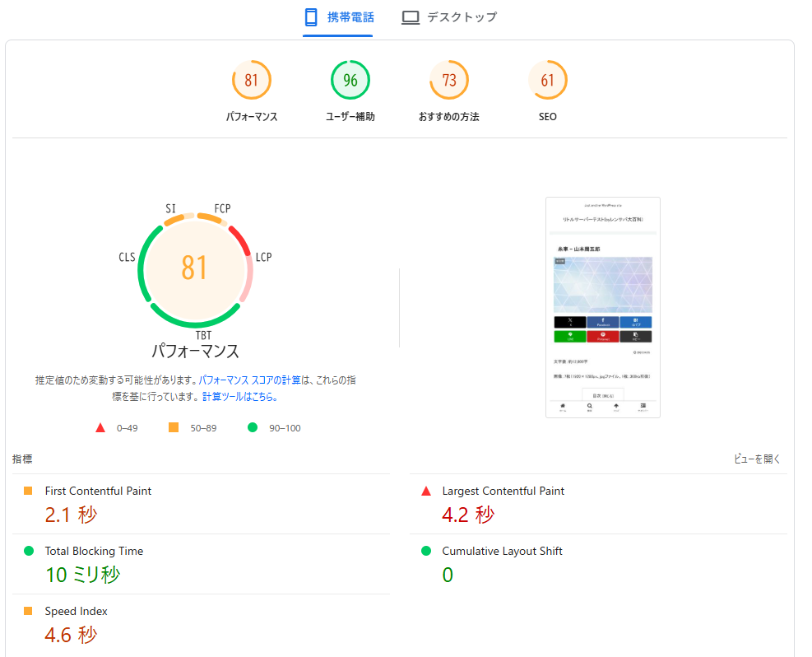Click the red triangle 0–49 legend icon
This screenshot has height=657, width=812.
point(100,428)
